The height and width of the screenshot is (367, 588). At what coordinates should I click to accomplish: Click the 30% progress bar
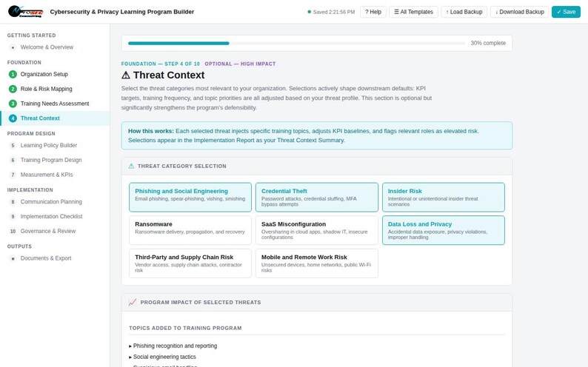(296, 44)
